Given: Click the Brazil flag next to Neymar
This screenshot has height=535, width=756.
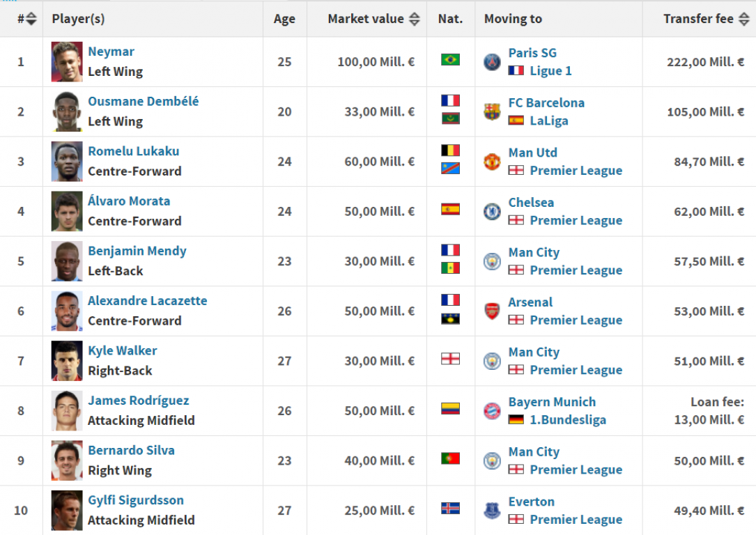Looking at the screenshot, I should (x=450, y=60).
